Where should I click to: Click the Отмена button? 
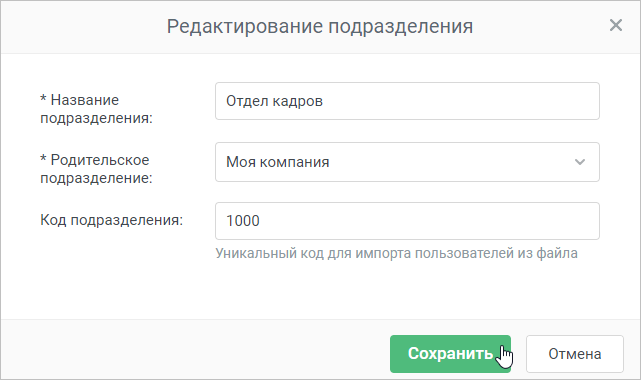[x=574, y=354]
